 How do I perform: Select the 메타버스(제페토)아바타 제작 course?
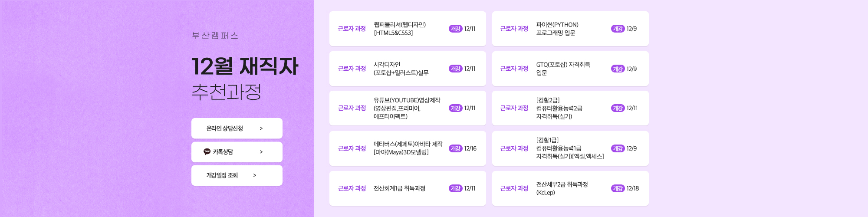pyautogui.click(x=408, y=148)
